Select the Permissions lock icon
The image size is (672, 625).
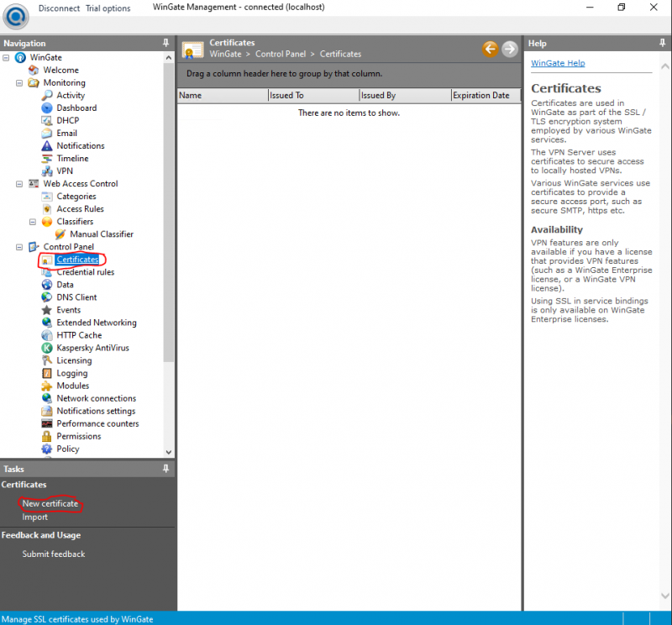tap(47, 436)
